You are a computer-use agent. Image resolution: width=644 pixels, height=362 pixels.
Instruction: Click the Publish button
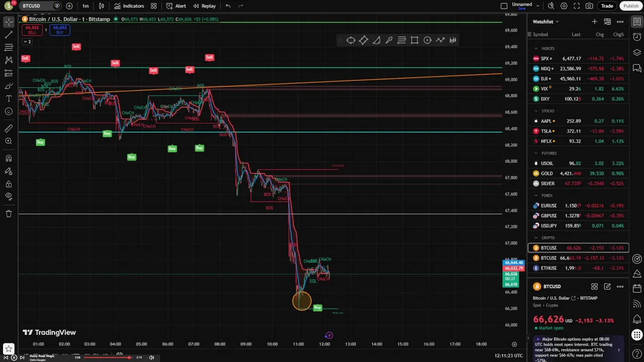click(631, 6)
